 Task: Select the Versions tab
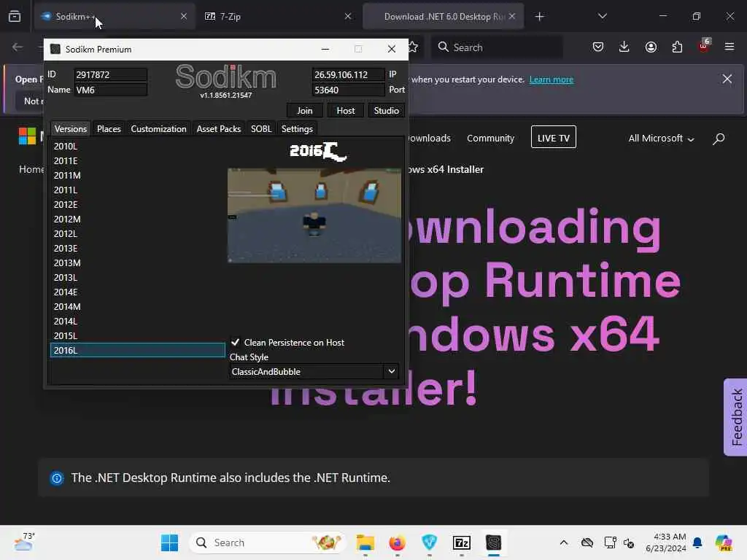pyautogui.click(x=71, y=128)
